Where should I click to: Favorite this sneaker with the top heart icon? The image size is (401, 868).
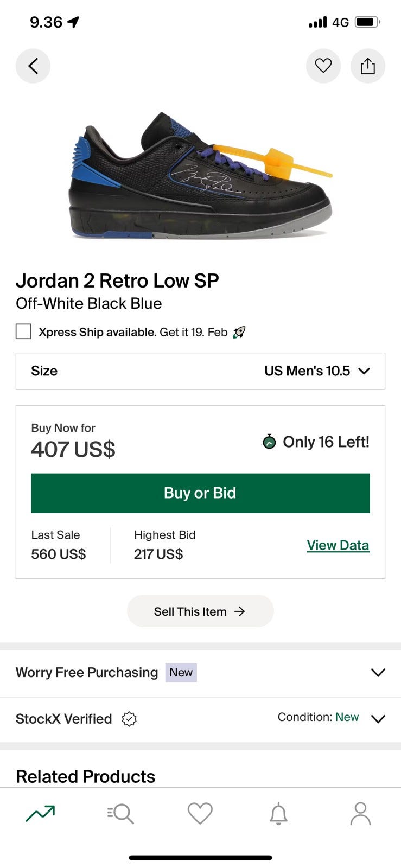click(x=323, y=66)
